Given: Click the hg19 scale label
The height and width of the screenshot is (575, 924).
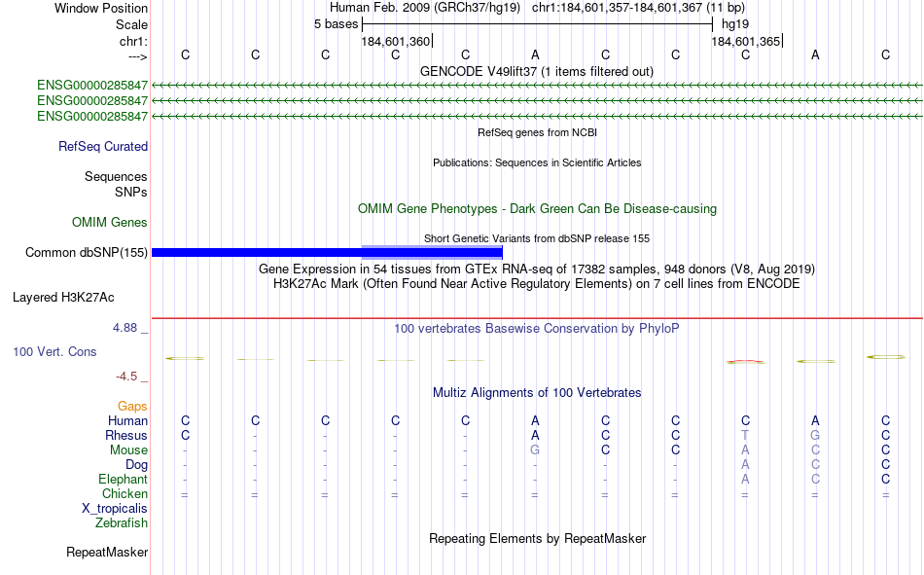Looking at the screenshot, I should point(735,24).
